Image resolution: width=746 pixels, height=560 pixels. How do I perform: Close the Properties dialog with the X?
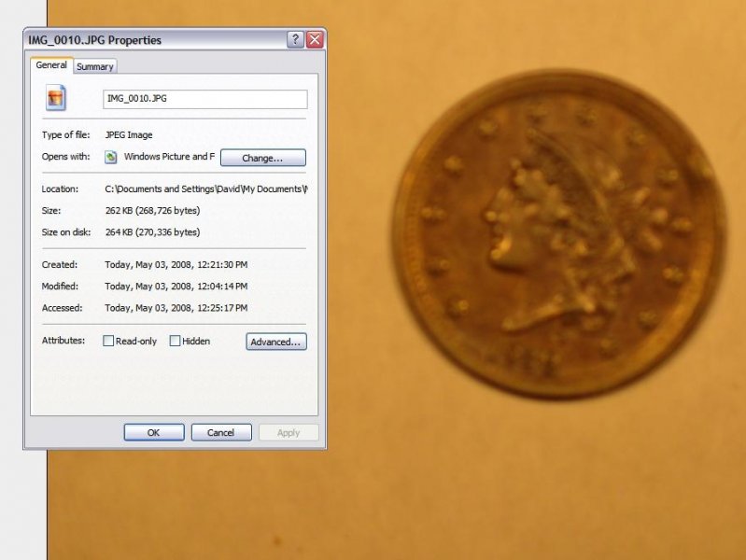315,39
